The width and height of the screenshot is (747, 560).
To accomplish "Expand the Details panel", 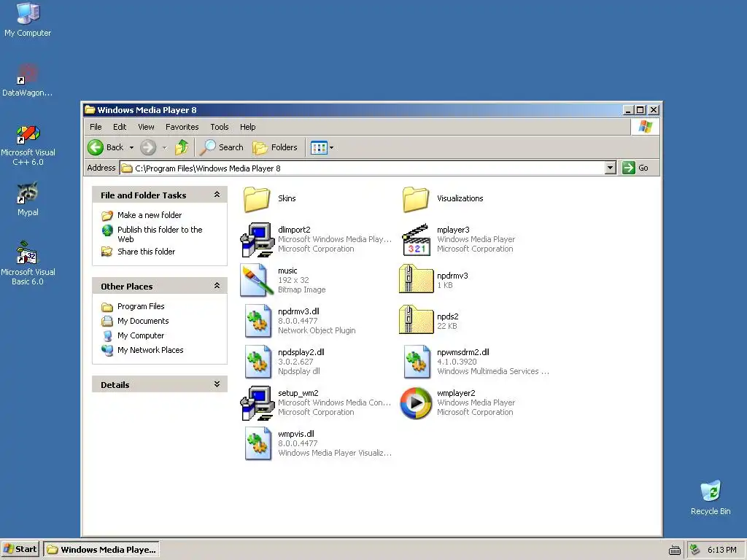I will coord(217,384).
